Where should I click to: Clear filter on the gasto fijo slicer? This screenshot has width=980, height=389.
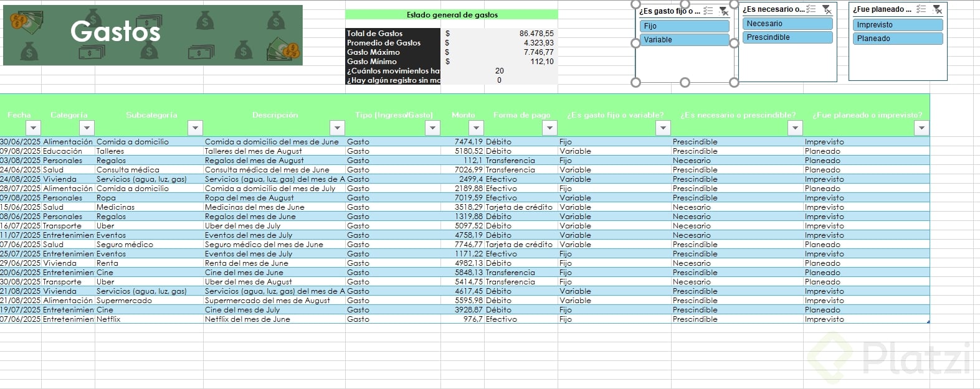coord(723,11)
